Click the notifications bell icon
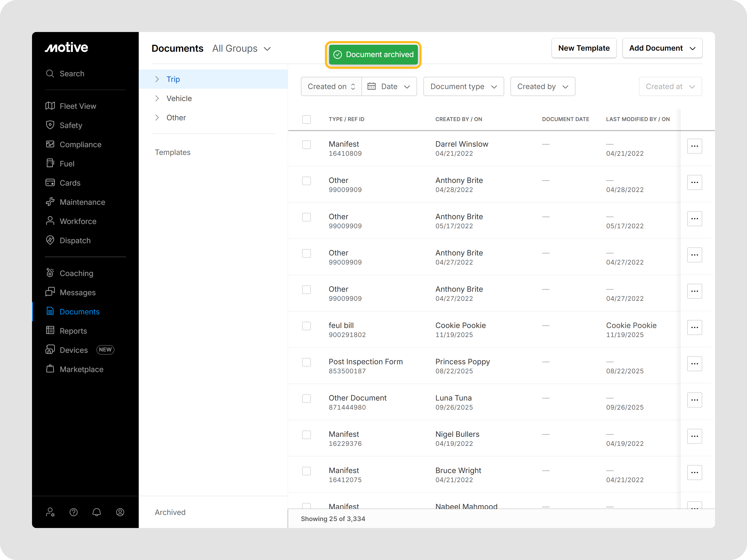 click(97, 512)
